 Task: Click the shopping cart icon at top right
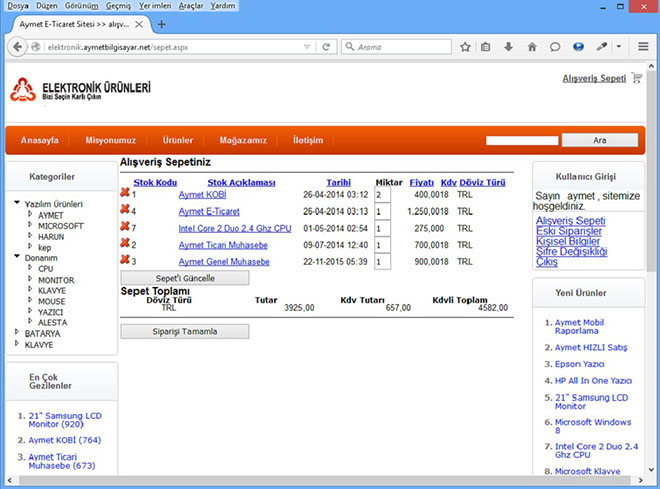pyautogui.click(x=637, y=78)
